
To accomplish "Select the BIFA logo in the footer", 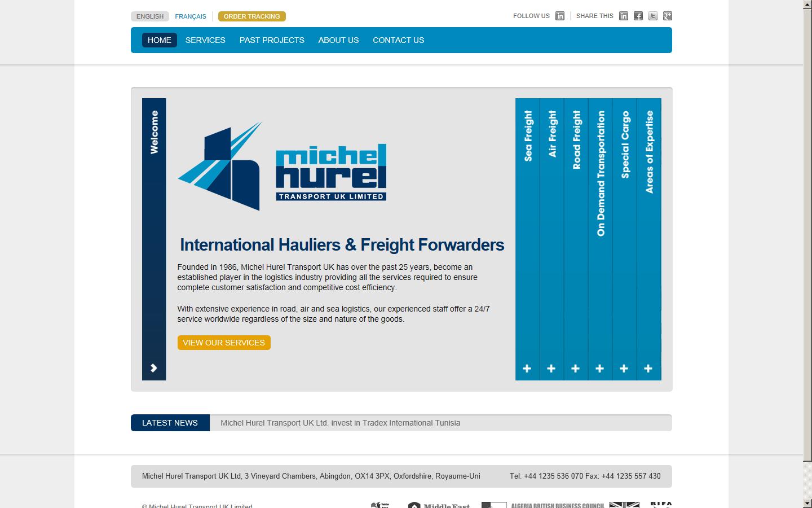I will click(x=663, y=504).
